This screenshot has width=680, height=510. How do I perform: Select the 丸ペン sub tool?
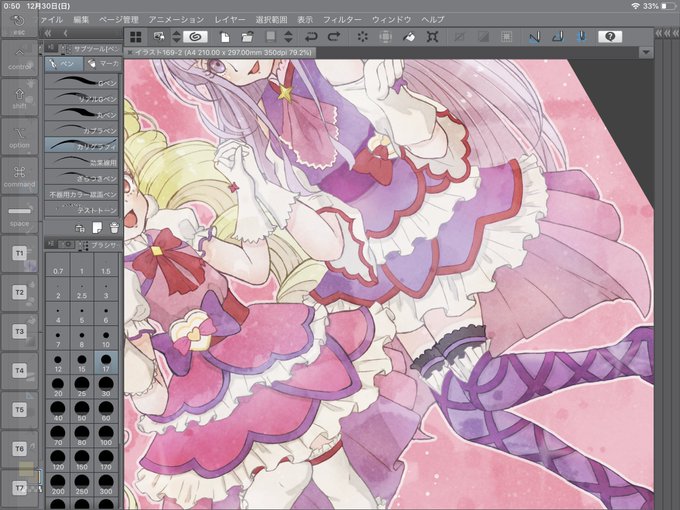click(82, 114)
